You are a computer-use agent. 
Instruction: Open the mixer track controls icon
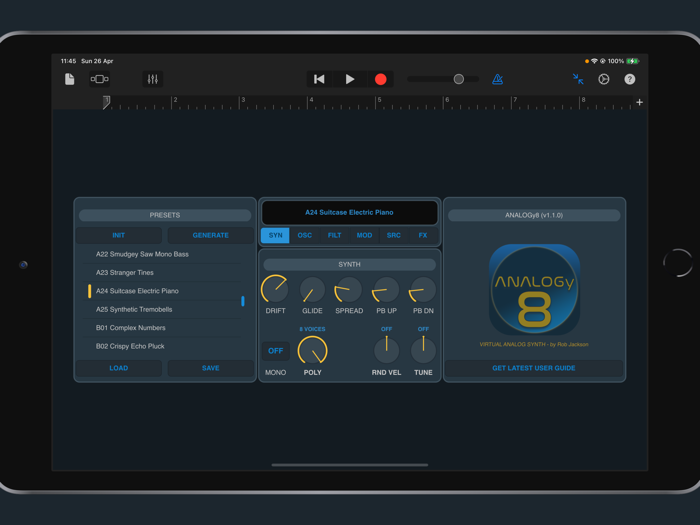(153, 79)
